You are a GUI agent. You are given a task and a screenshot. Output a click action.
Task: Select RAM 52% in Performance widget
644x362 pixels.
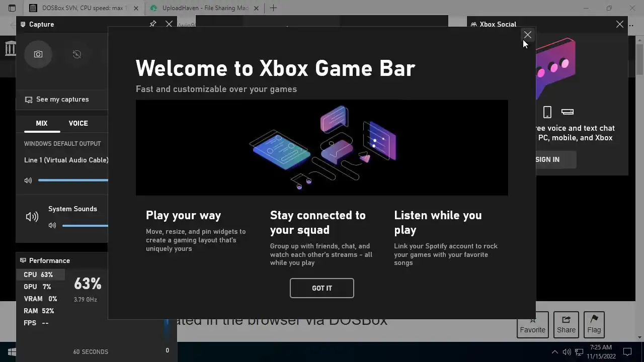(41, 311)
